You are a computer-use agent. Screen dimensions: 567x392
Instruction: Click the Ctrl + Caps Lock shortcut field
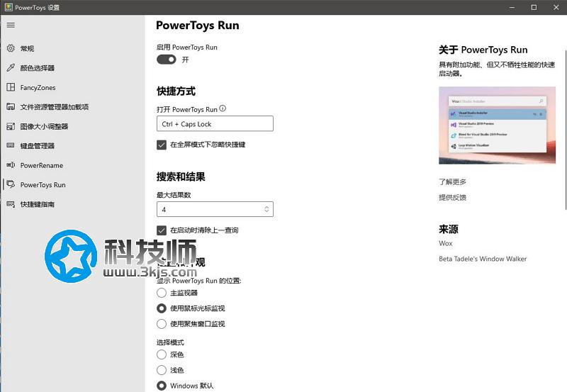point(215,124)
